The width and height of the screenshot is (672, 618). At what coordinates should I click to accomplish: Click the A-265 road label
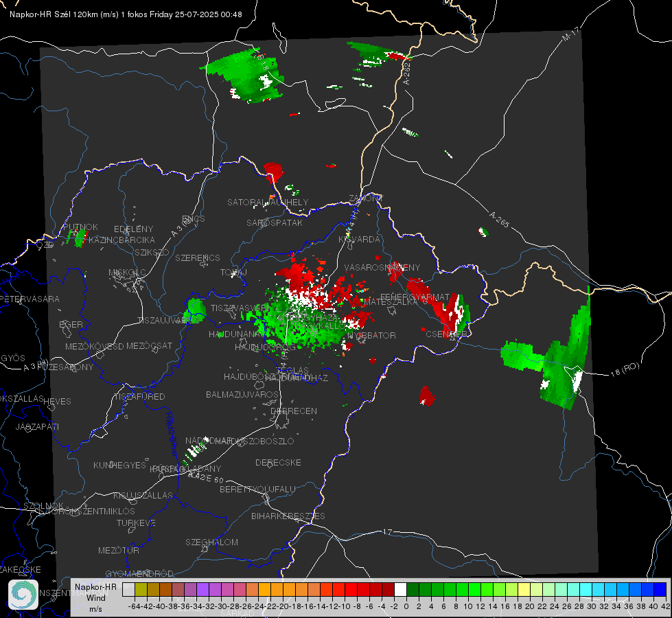pos(499,220)
